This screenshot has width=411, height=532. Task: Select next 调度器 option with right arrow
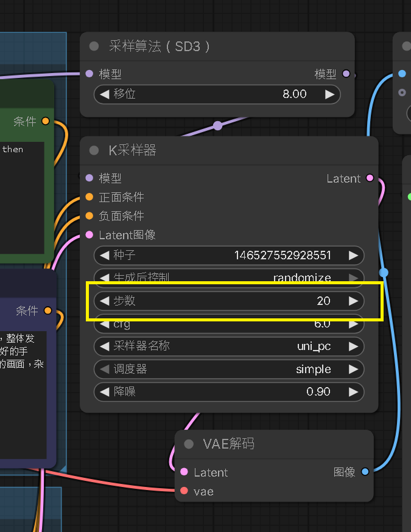pyautogui.click(x=353, y=369)
